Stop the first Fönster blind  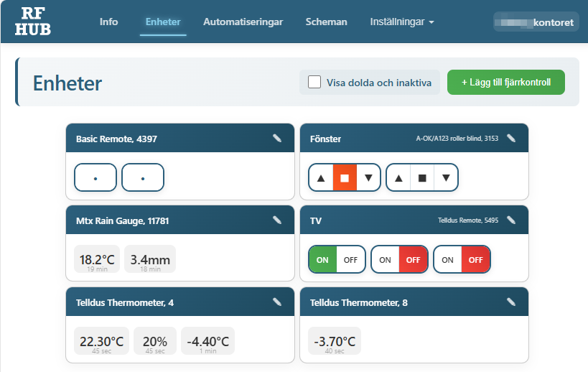(x=345, y=178)
